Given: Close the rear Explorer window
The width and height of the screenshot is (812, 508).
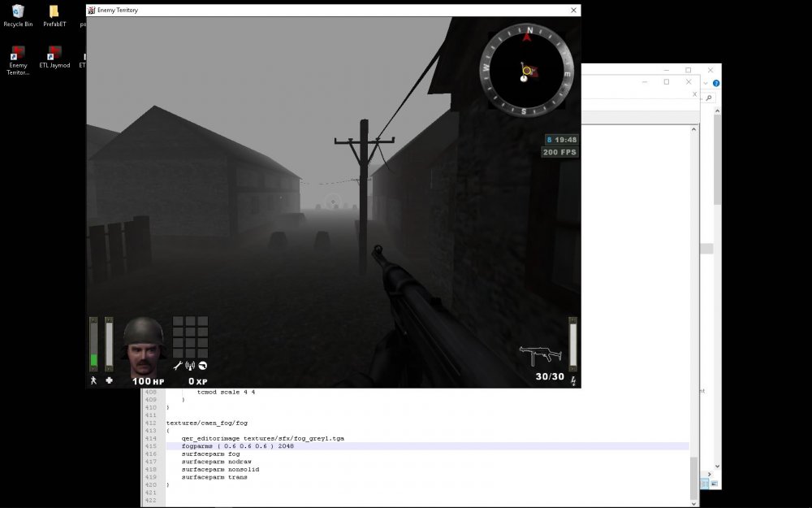Looking at the screenshot, I should pos(710,70).
